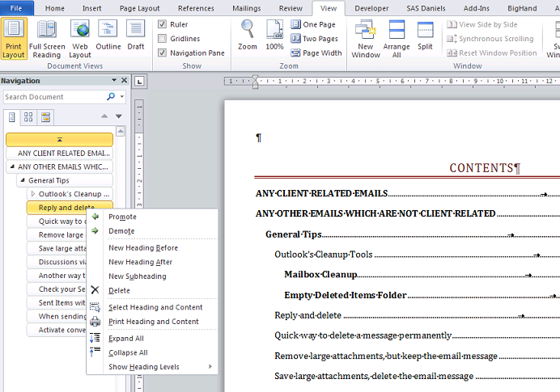Open the Page Layout ribbon tab
Image resolution: width=560 pixels, height=392 pixels.
[138, 8]
